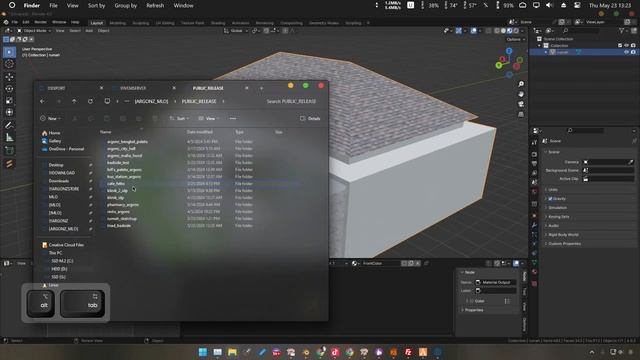Open the viewport Add menu
The height and width of the screenshot is (360, 640).
[x=89, y=31]
